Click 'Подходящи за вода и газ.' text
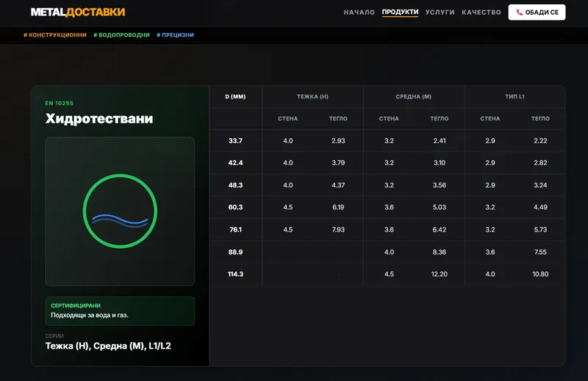 click(x=90, y=316)
